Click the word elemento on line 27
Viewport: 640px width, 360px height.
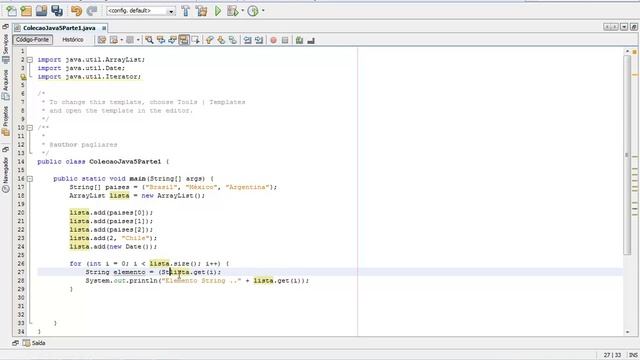[x=129, y=272]
